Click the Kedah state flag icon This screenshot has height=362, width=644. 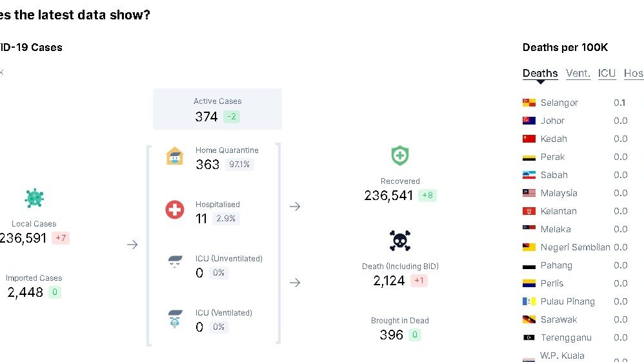(x=529, y=139)
